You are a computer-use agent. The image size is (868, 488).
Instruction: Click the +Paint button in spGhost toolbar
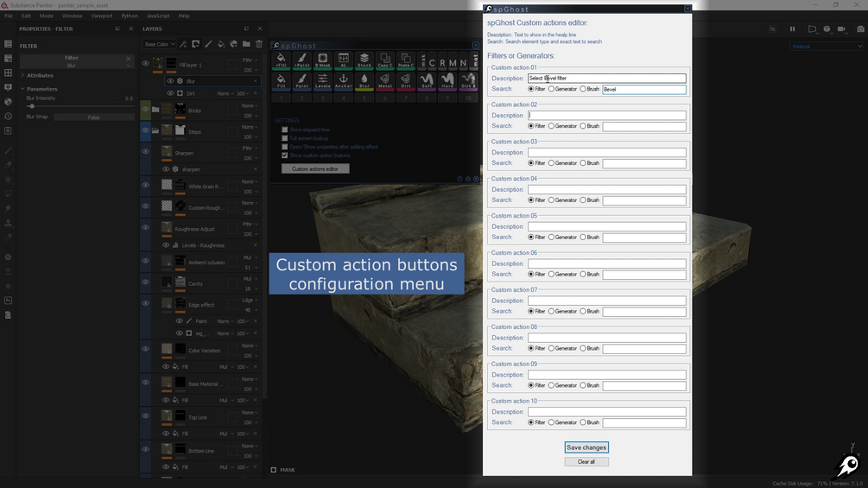point(301,60)
